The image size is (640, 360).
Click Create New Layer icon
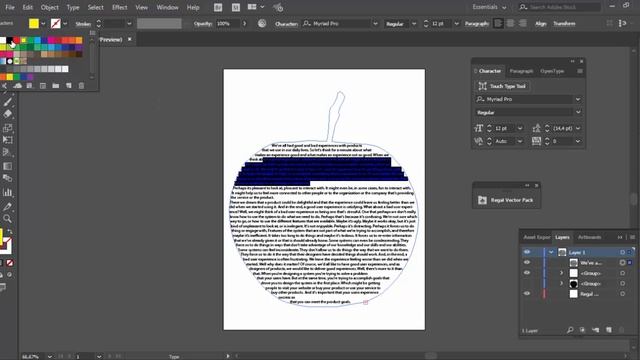coord(609,330)
